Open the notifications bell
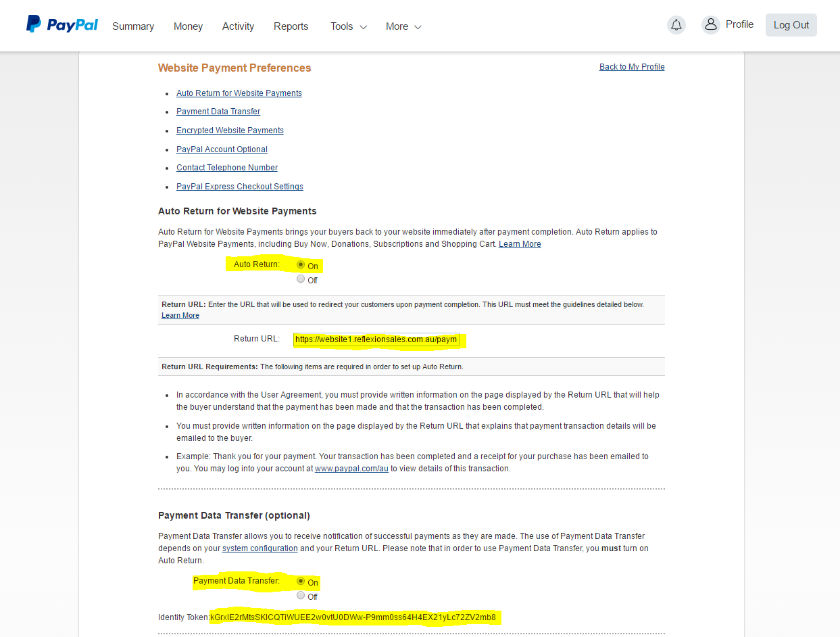 point(676,26)
